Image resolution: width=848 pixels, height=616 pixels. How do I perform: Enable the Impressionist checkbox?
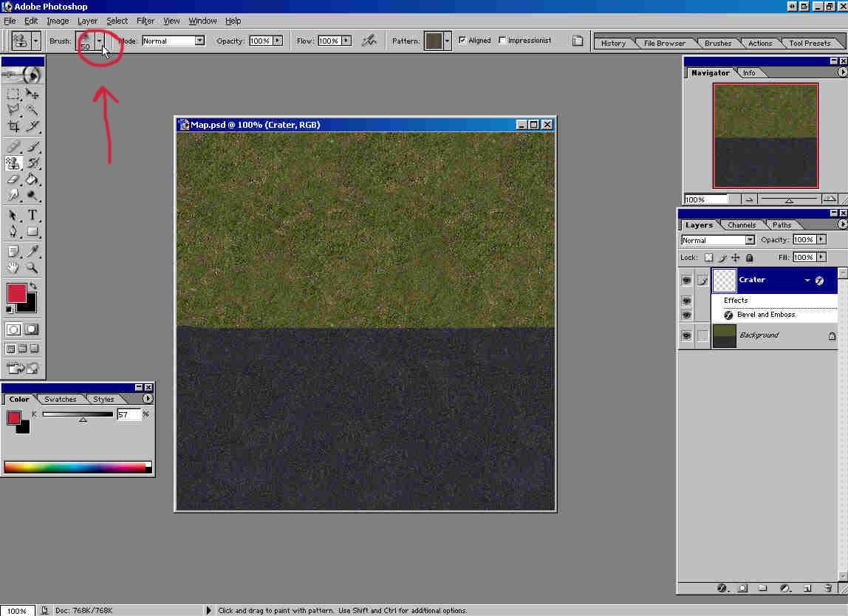(x=502, y=41)
